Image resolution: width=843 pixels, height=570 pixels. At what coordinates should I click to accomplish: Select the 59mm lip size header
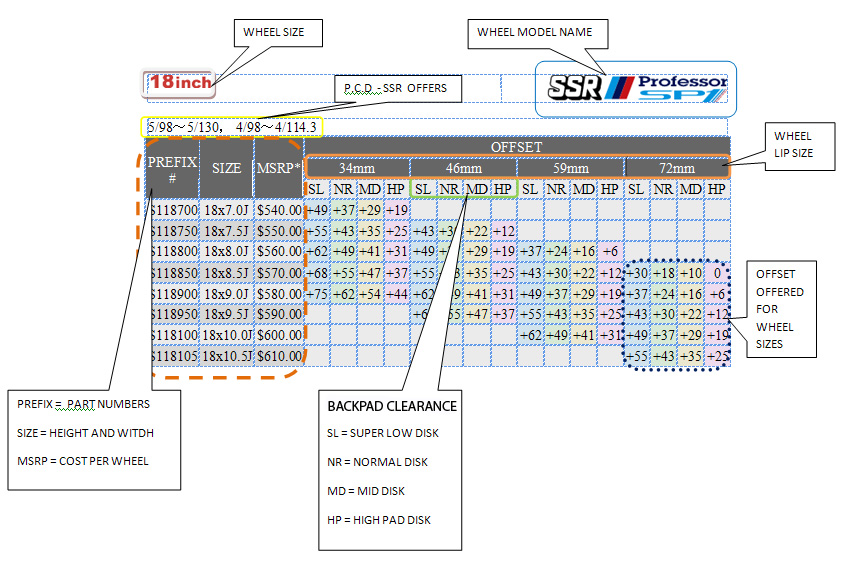click(570, 167)
